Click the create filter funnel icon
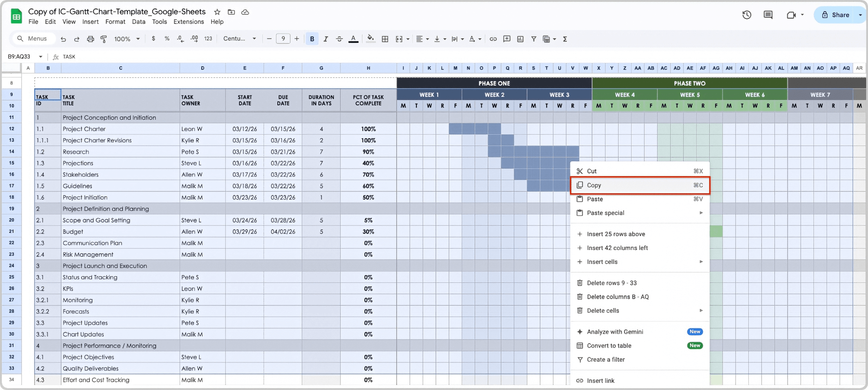The width and height of the screenshot is (868, 390). coord(533,39)
